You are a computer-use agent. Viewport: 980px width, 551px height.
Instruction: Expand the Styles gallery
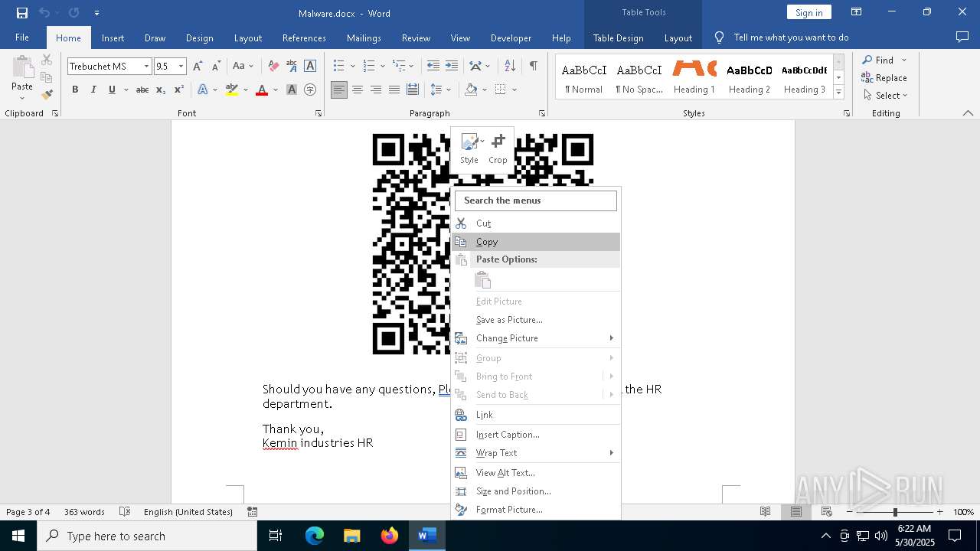click(x=839, y=93)
